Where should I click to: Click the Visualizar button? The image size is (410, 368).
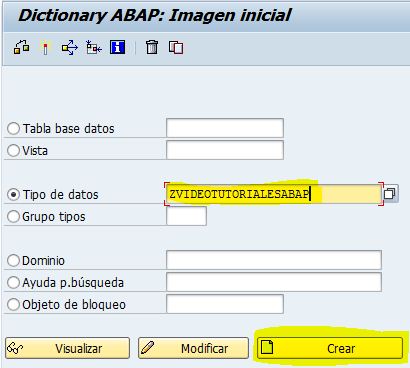67,348
